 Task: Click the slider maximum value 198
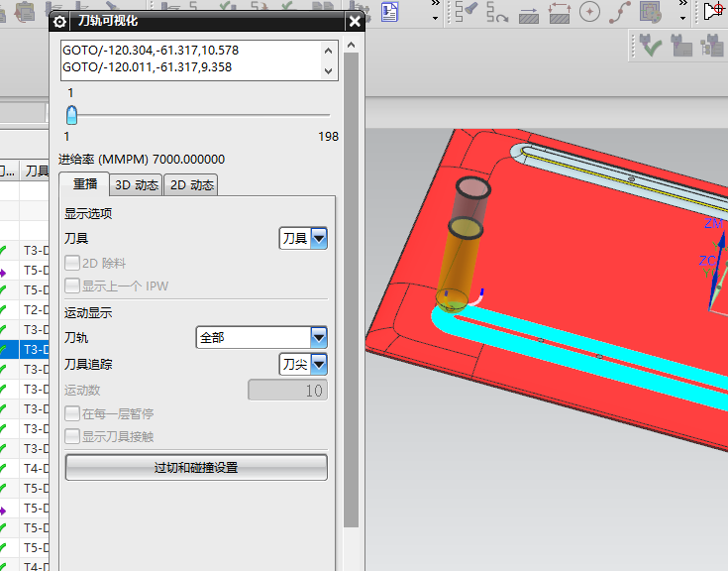[x=328, y=137]
